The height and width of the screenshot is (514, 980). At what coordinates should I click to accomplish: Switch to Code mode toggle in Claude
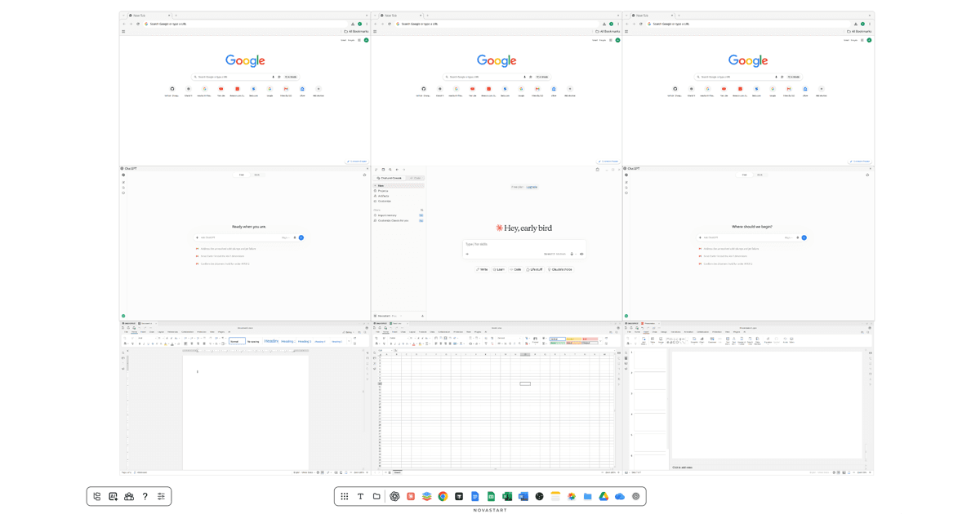[x=415, y=178]
